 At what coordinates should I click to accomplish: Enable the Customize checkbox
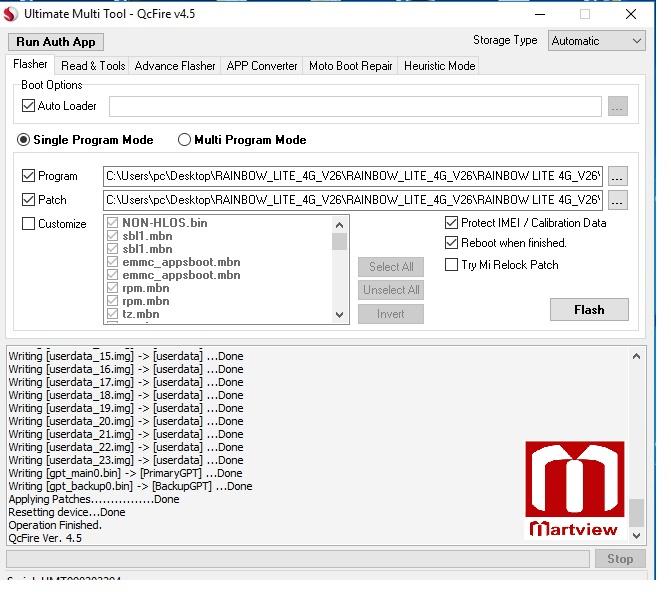tap(28, 224)
